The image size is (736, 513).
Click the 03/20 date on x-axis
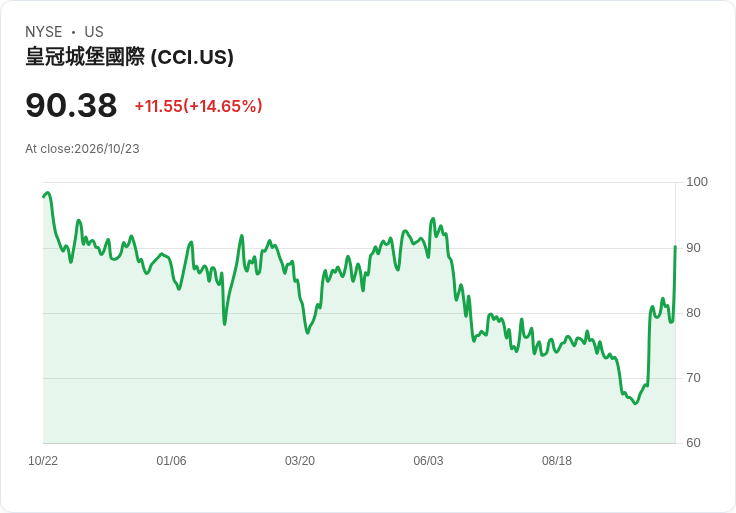pos(299,461)
